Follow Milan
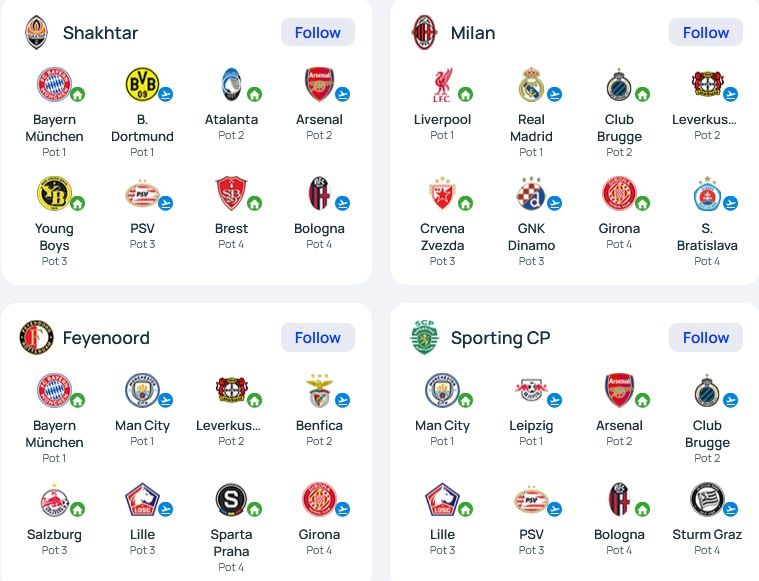The height and width of the screenshot is (581, 759). tap(706, 32)
